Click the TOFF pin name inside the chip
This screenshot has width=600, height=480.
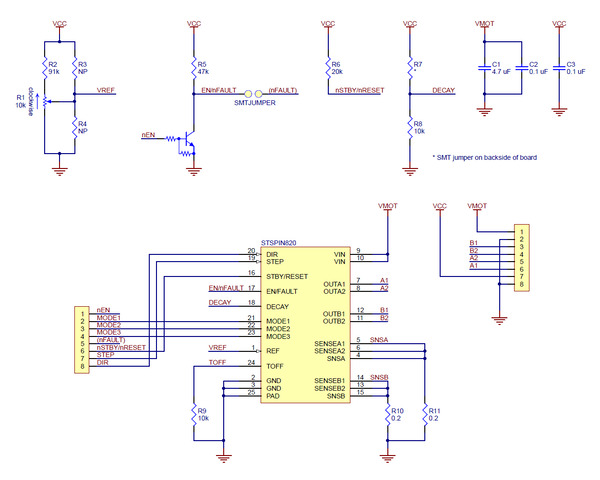point(275,366)
